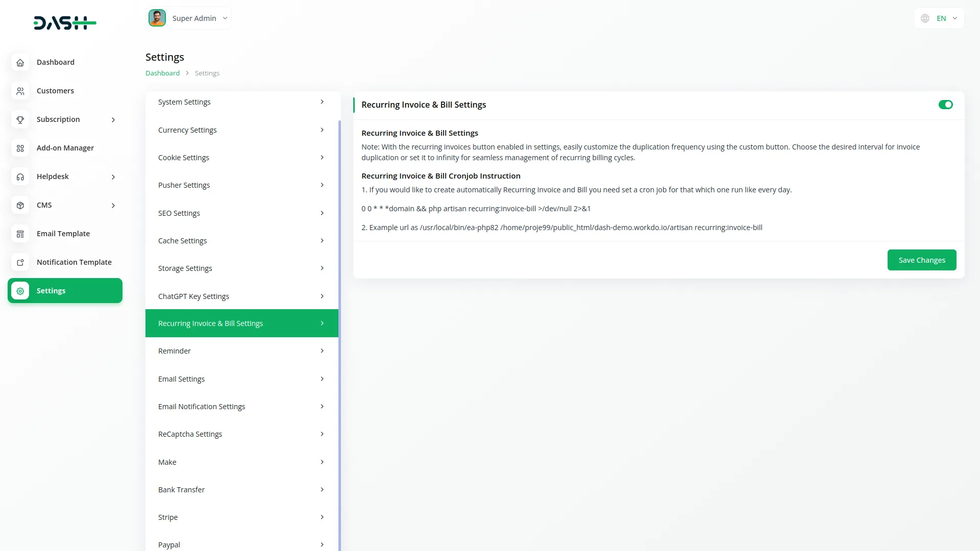Open the Add-on Manager grid icon

[x=20, y=148]
